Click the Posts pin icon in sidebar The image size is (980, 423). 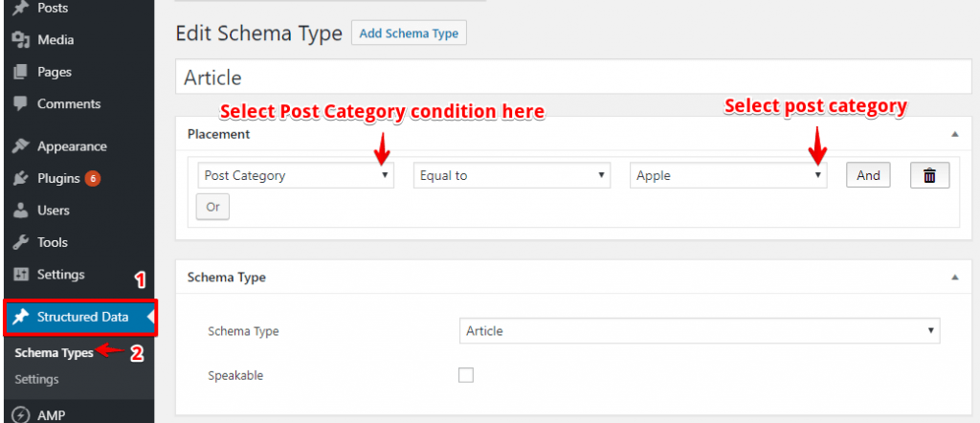[21, 8]
